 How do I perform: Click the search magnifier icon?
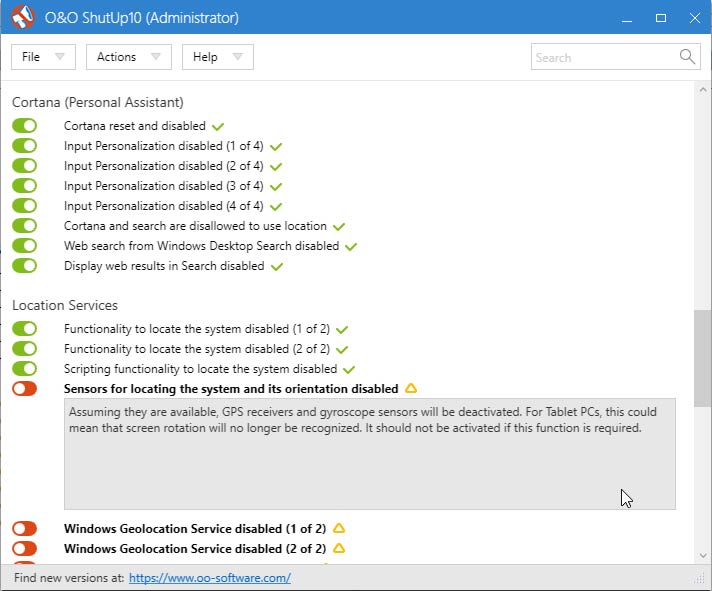[x=687, y=57]
